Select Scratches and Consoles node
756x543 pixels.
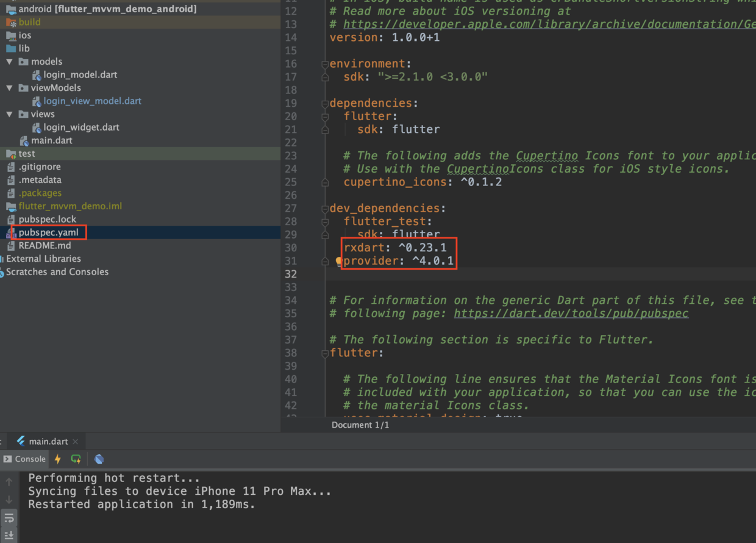(57, 271)
